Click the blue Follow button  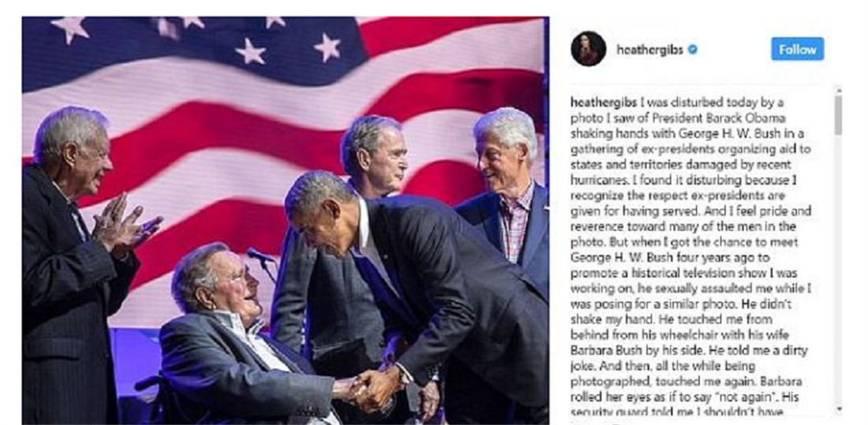point(797,49)
